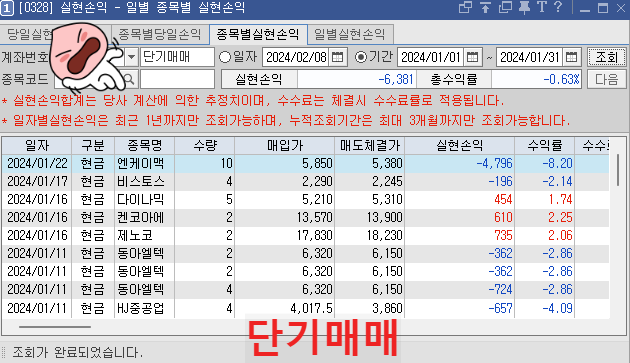Click the 2024/01/22 date cell
The height and width of the screenshot is (363, 630).
click(x=37, y=164)
